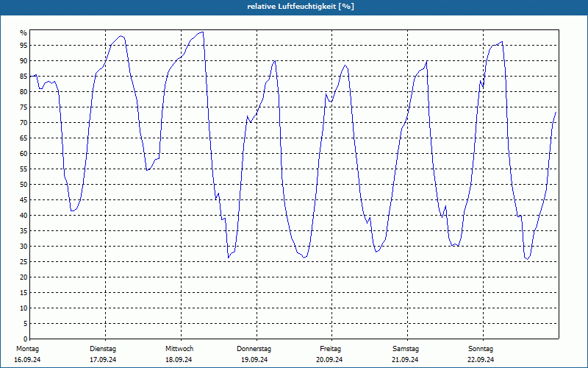Select the 45 y-axis label

pyautogui.click(x=24, y=200)
